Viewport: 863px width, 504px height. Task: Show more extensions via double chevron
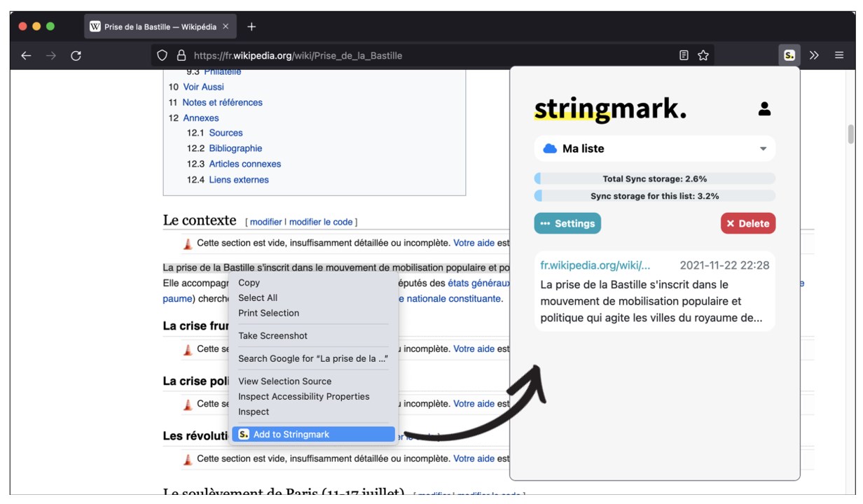pyautogui.click(x=814, y=55)
